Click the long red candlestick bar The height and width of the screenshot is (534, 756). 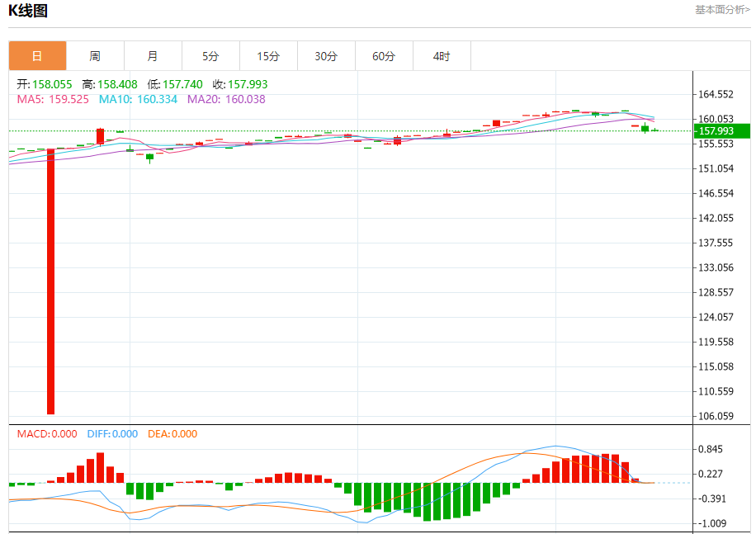(51, 281)
